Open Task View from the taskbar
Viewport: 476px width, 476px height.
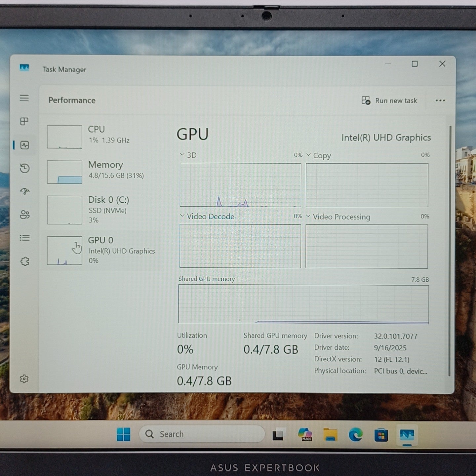[278, 435]
